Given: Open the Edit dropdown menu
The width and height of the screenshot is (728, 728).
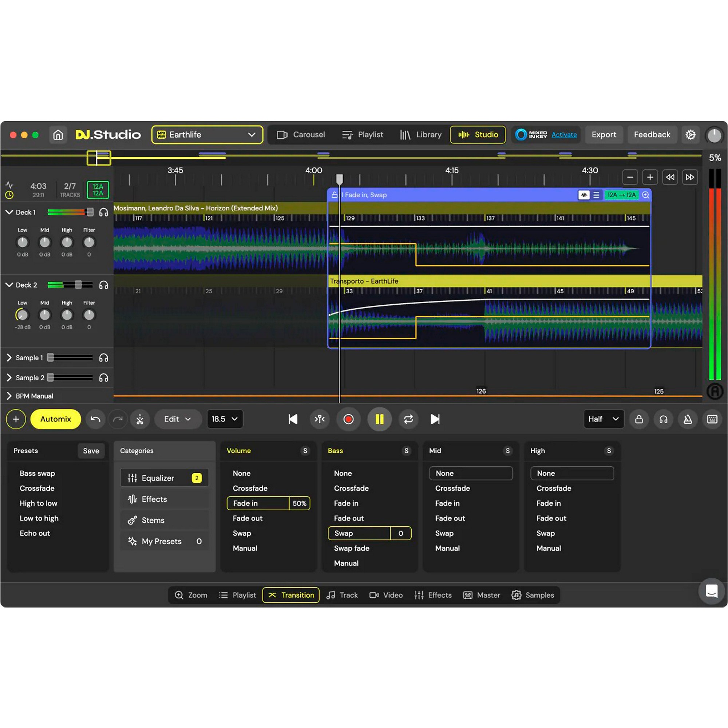Looking at the screenshot, I should (x=178, y=419).
